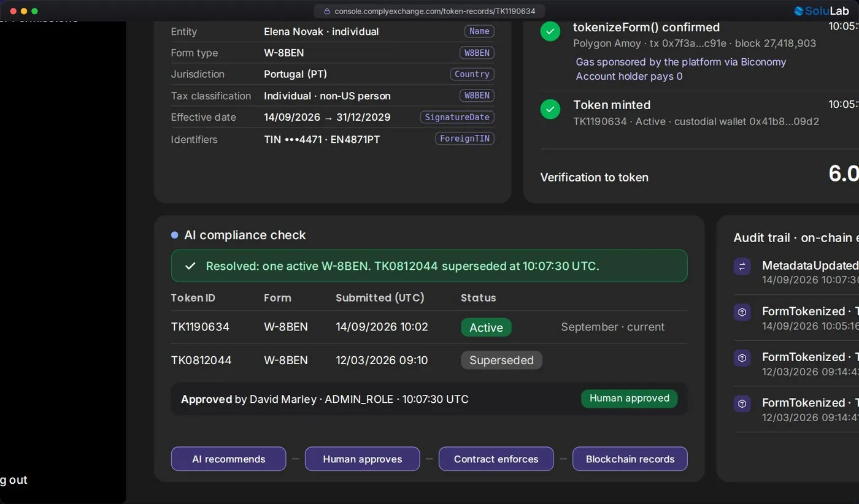Click the W8BEN tag on Form type row

[x=477, y=53]
